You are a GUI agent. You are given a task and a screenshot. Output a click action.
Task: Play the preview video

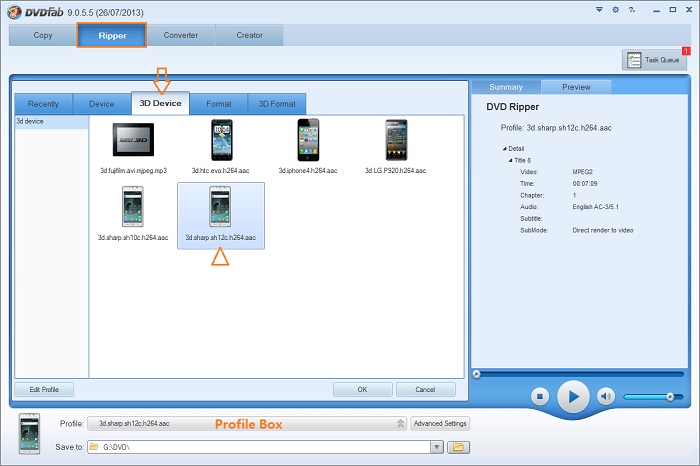click(573, 396)
